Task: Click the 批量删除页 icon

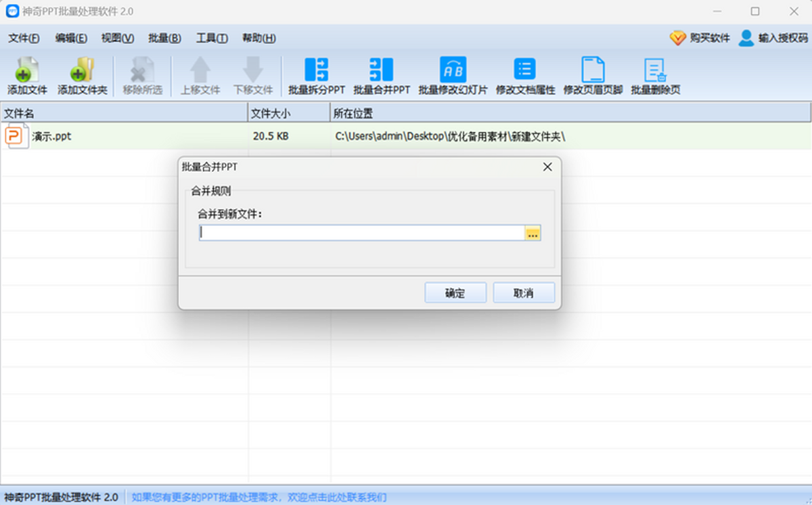Action: point(655,70)
